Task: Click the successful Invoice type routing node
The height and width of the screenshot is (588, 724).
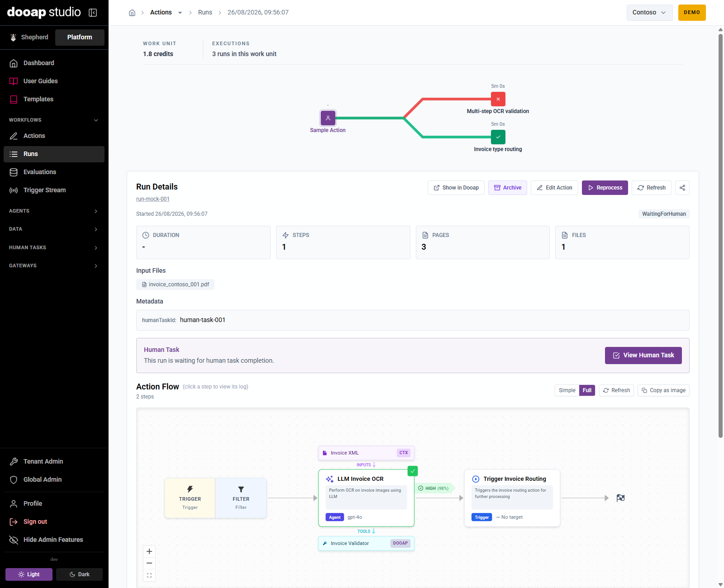Action: pyautogui.click(x=498, y=137)
